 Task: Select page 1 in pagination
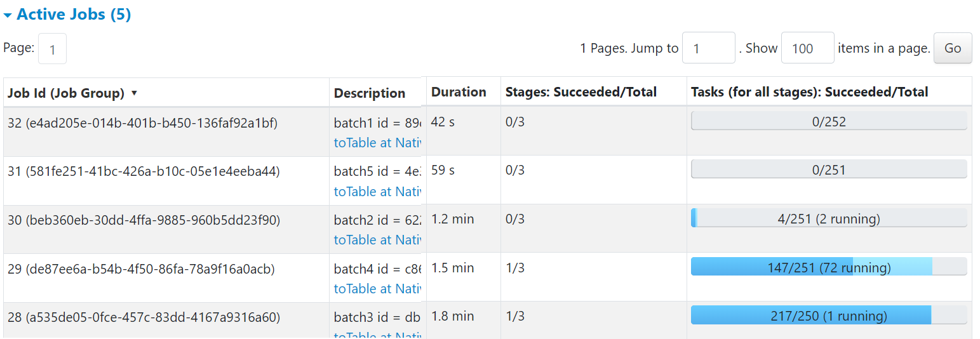tap(52, 49)
